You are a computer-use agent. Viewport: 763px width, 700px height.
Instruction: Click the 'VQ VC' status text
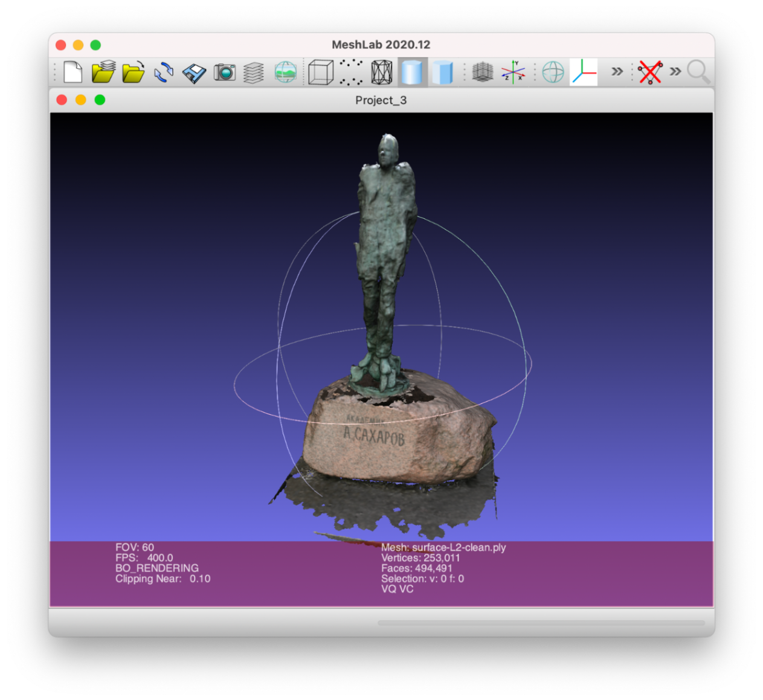(x=398, y=589)
